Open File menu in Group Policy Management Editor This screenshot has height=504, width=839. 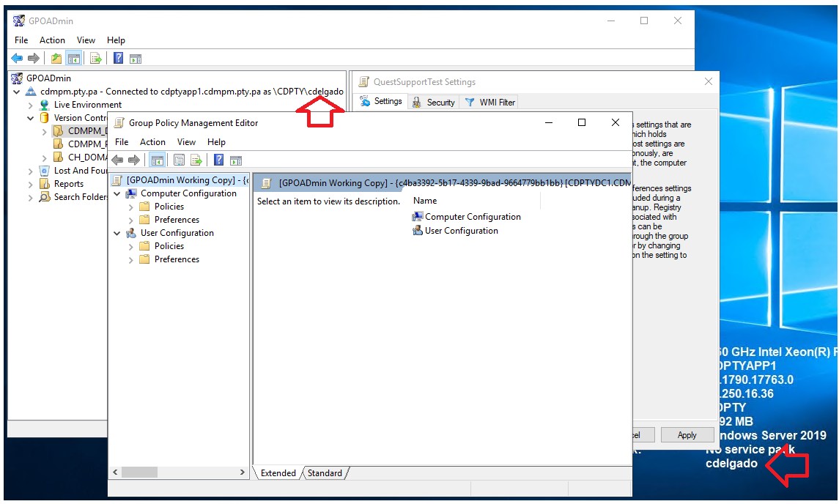[x=122, y=142]
